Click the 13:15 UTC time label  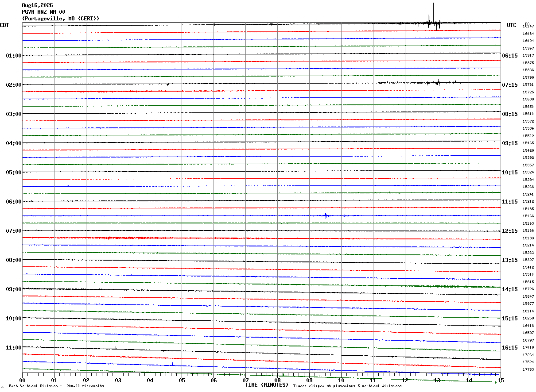pyautogui.click(x=510, y=260)
